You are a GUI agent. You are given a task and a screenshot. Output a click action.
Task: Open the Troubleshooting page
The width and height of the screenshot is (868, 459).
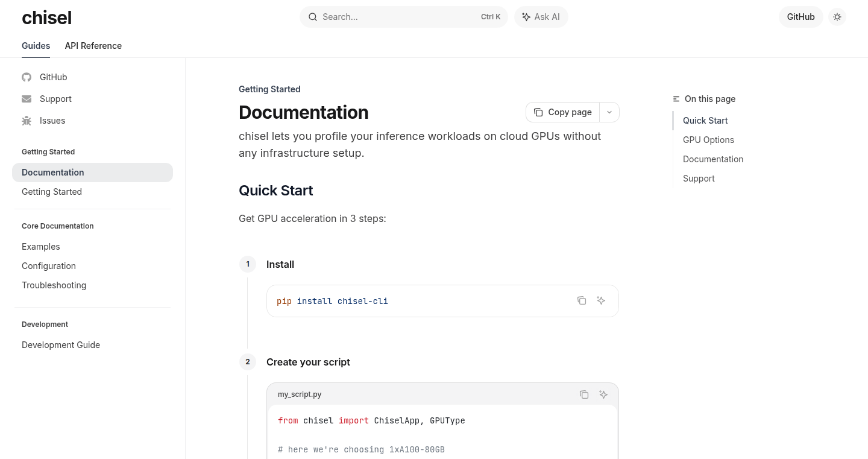tap(92, 285)
